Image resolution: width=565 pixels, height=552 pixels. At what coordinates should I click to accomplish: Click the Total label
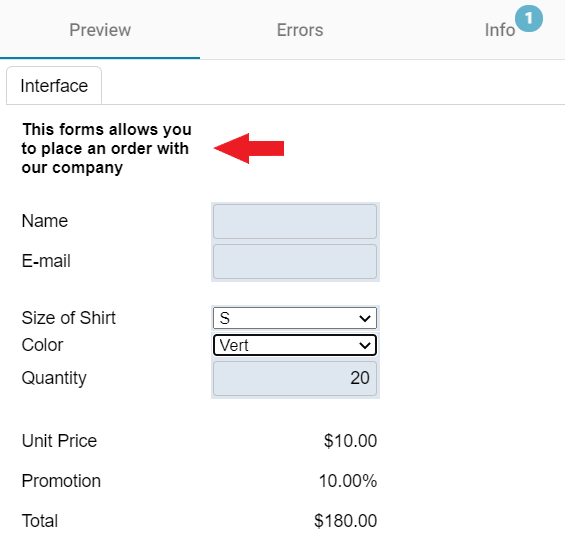point(40,521)
